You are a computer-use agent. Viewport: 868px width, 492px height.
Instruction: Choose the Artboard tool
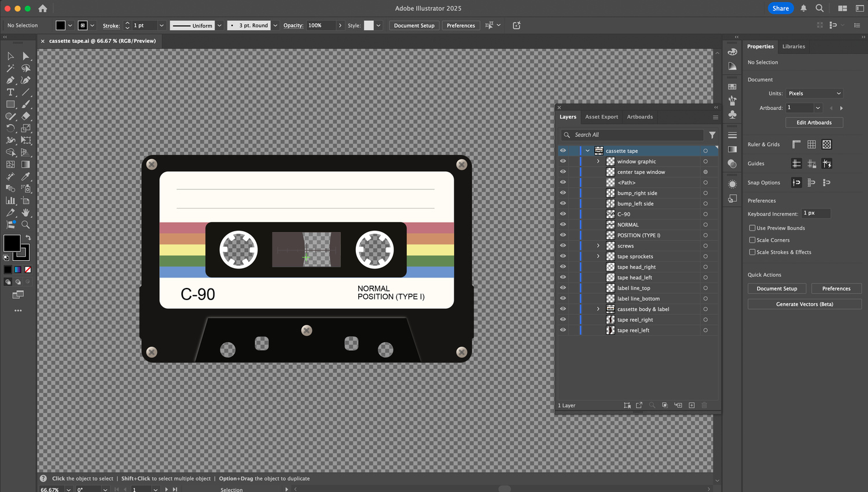pyautogui.click(x=25, y=201)
